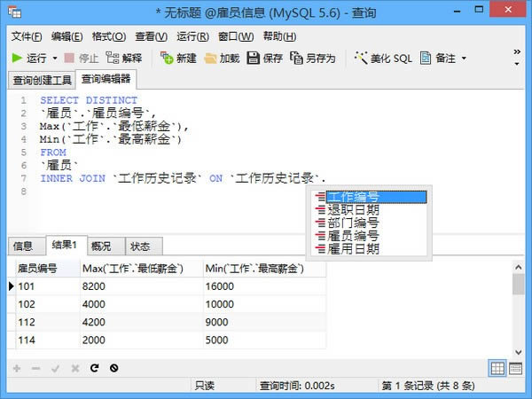Click the INNER JOIN keyword in editor

pyautogui.click(x=73, y=178)
